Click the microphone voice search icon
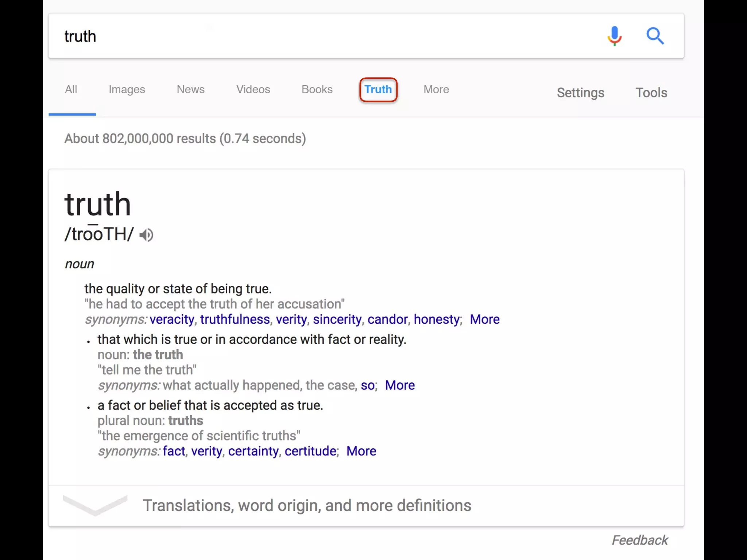Viewport: 747px width, 560px height. click(x=614, y=36)
